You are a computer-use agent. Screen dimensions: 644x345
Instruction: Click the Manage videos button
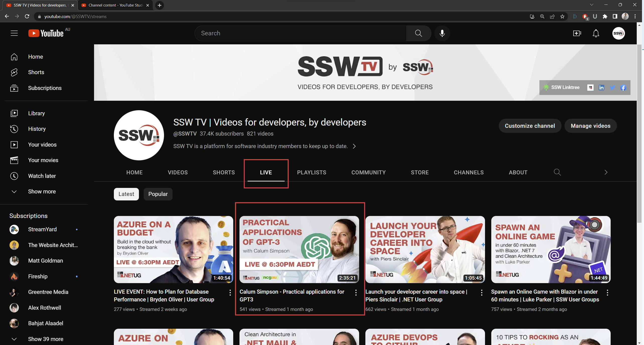590,126
